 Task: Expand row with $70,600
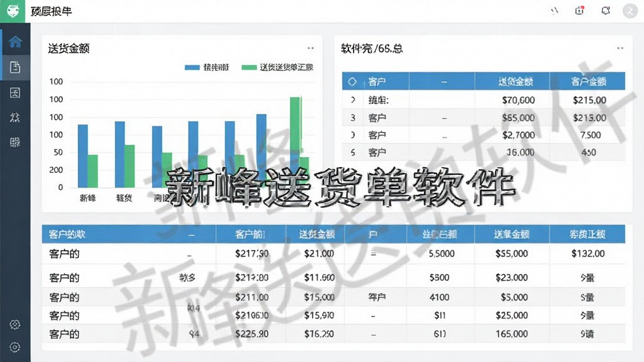click(353, 100)
